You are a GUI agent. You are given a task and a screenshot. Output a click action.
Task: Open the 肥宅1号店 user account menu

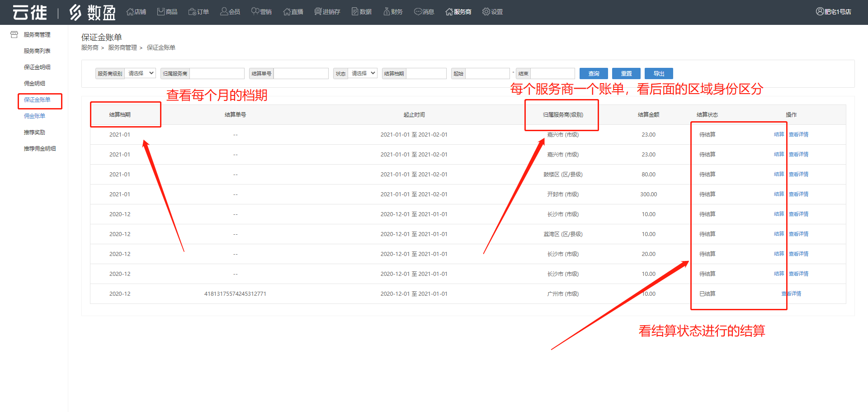click(x=833, y=12)
